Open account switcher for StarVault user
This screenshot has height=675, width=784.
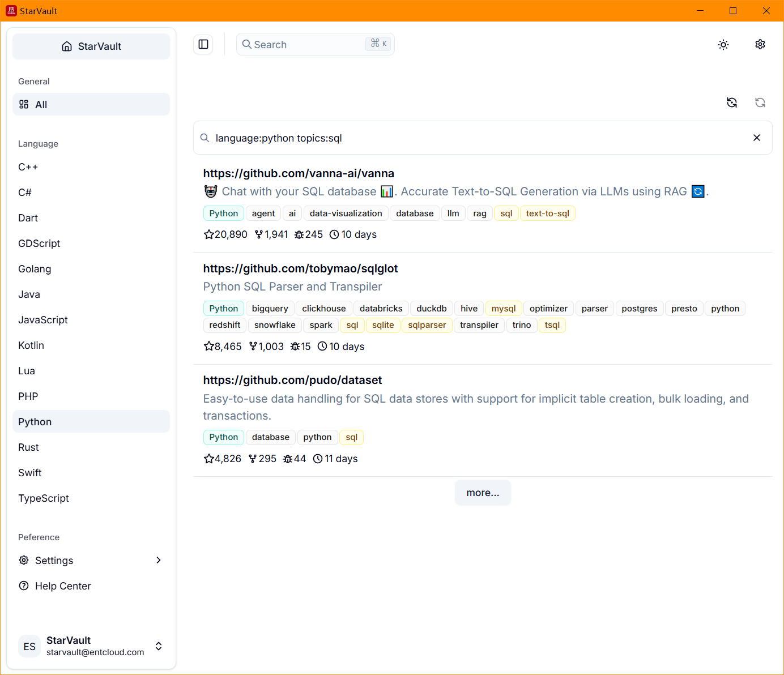coord(159,646)
